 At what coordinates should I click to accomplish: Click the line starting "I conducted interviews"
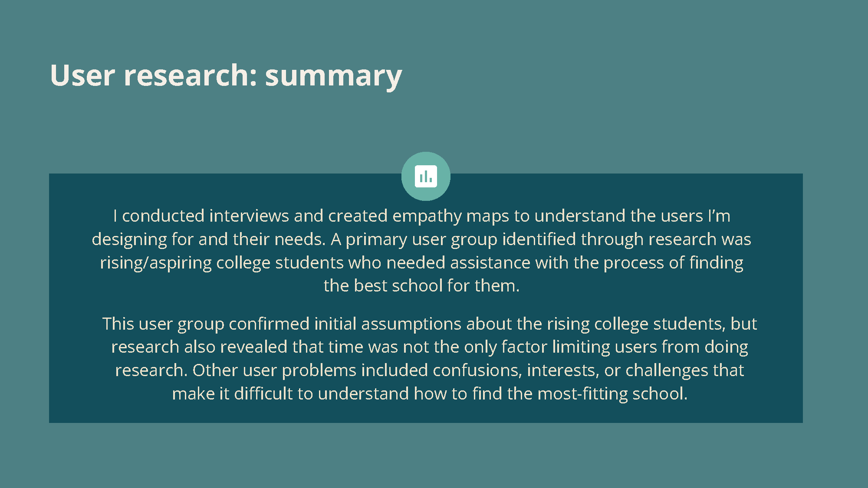(x=421, y=216)
